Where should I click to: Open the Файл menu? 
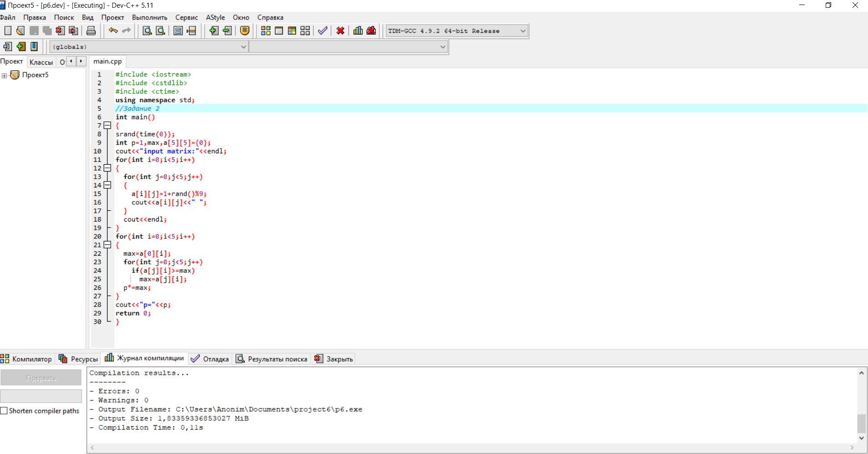pos(7,17)
